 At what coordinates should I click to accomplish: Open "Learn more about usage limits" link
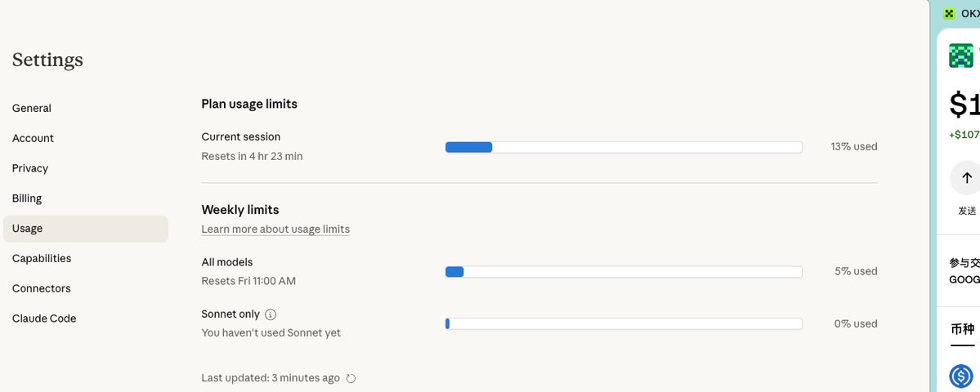tap(275, 229)
